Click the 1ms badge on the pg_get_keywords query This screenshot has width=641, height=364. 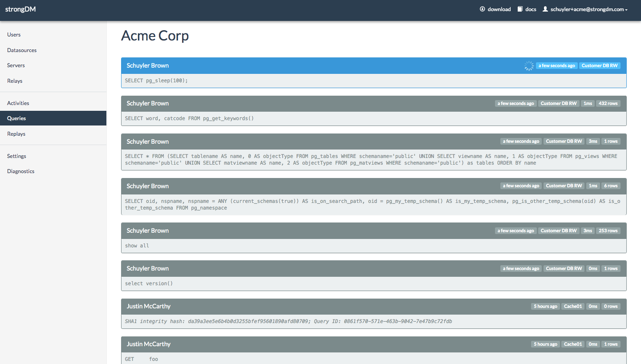pyautogui.click(x=588, y=103)
